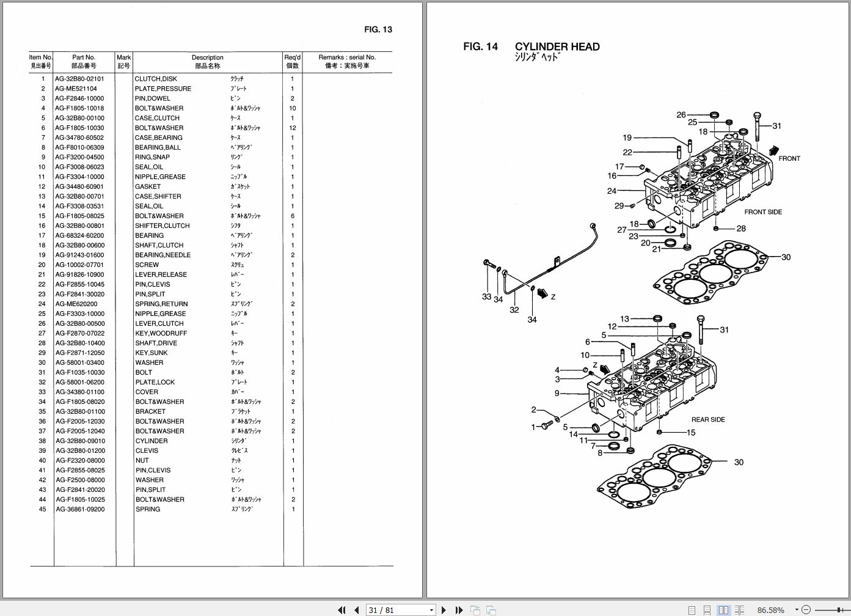This screenshot has width=851, height=616.
Task: Switch to continuous scrolling view
Action: (707, 610)
